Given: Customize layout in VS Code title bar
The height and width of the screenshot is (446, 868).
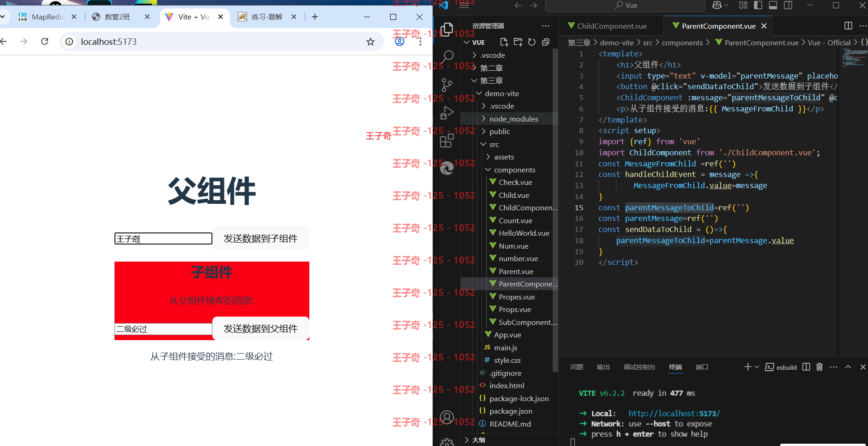Looking at the screenshot, I should (x=743, y=6).
